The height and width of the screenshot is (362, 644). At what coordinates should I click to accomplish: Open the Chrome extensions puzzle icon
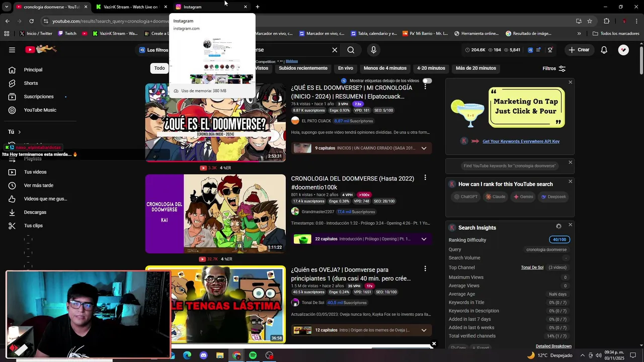coord(606,21)
